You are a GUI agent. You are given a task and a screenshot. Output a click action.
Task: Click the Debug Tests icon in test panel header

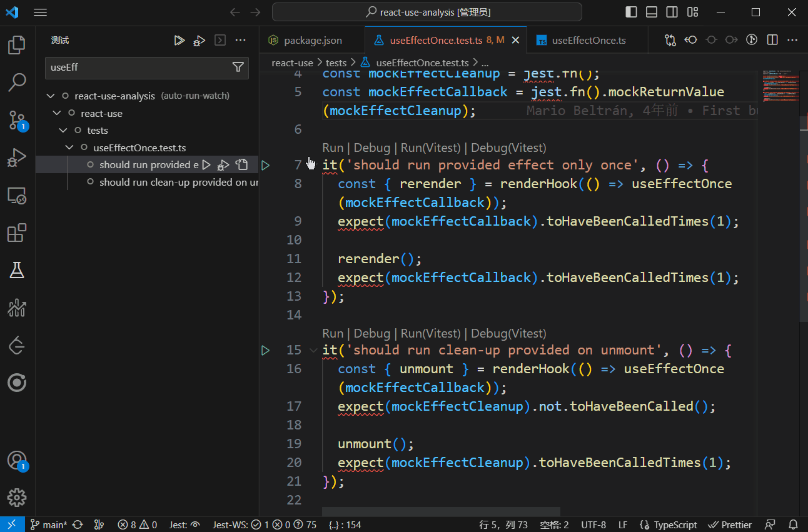click(199, 41)
